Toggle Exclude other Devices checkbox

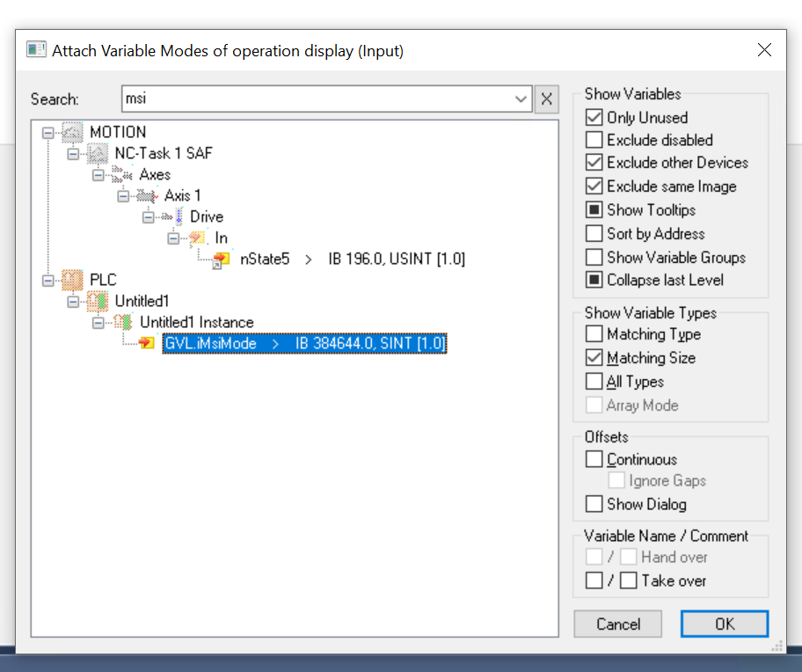[x=594, y=163]
